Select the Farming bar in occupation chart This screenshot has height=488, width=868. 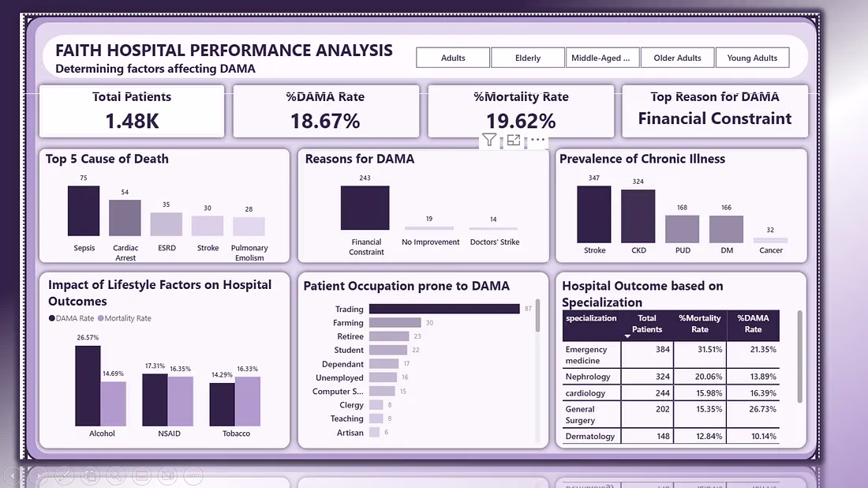395,322
